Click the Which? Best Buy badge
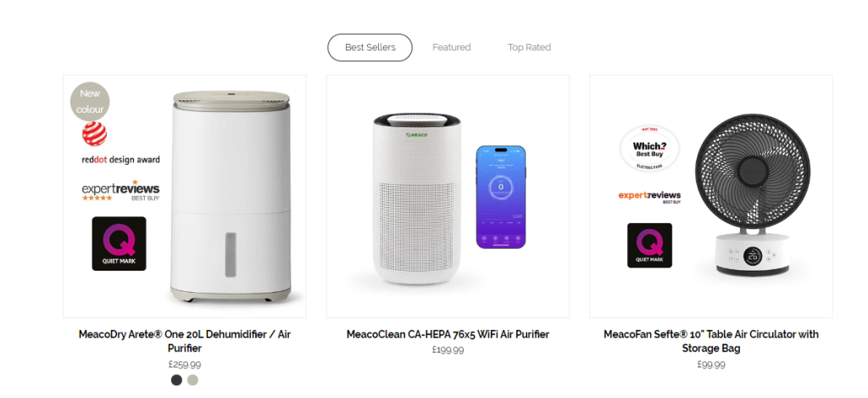The image size is (868, 398). tap(649, 148)
